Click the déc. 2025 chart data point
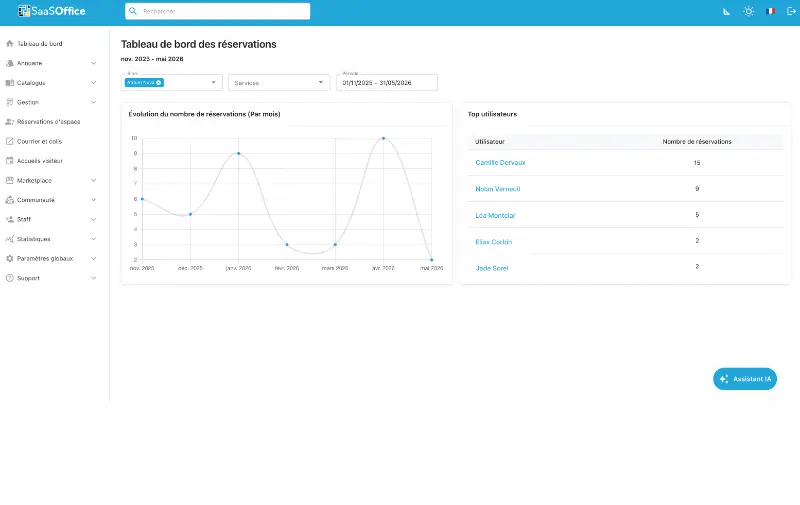The image size is (800, 505). (x=190, y=214)
